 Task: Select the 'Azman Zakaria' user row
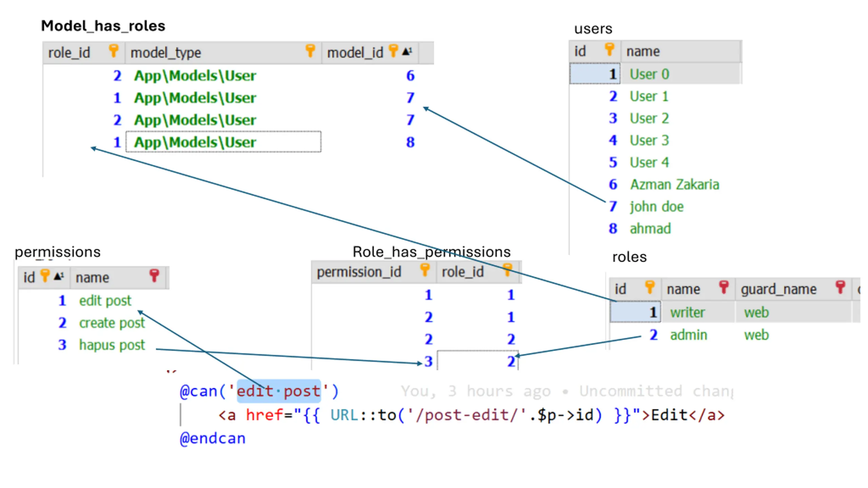tap(674, 185)
